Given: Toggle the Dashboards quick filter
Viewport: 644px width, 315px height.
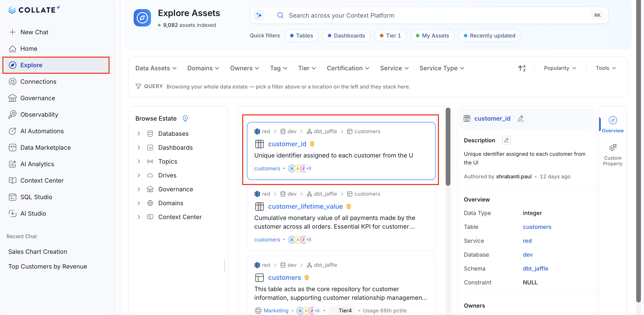Looking at the screenshot, I should pyautogui.click(x=346, y=36).
